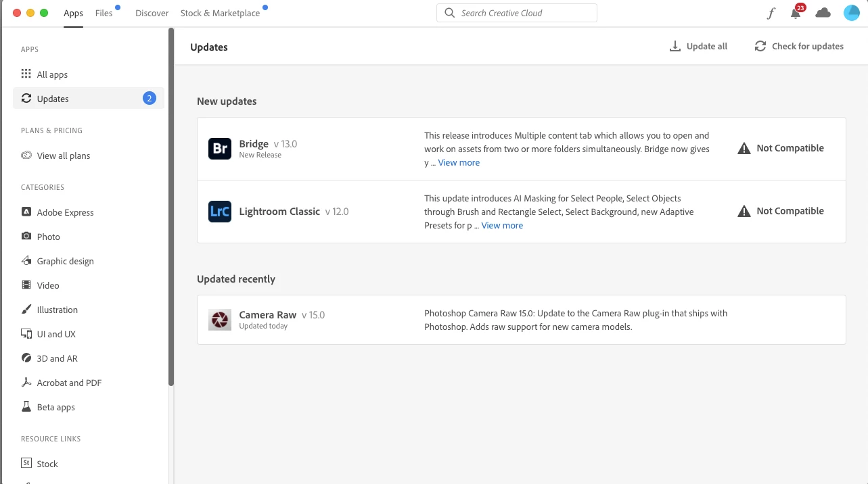Viewport: 868px width, 484px height.
Task: Click the Bridge app name
Action: point(254,143)
